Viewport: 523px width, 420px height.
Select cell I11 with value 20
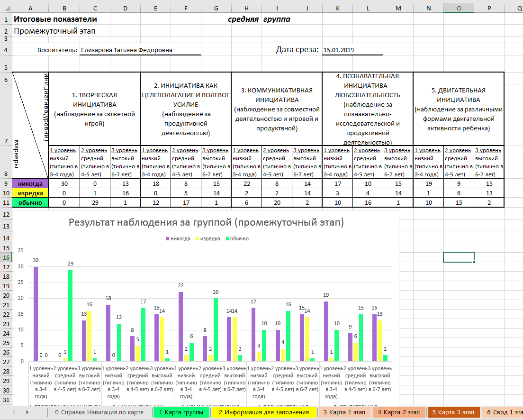(277, 203)
